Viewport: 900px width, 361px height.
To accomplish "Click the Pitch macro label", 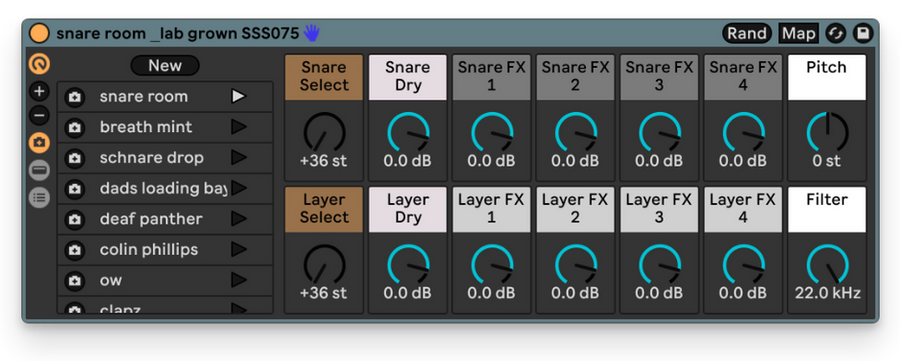I will pos(827,77).
